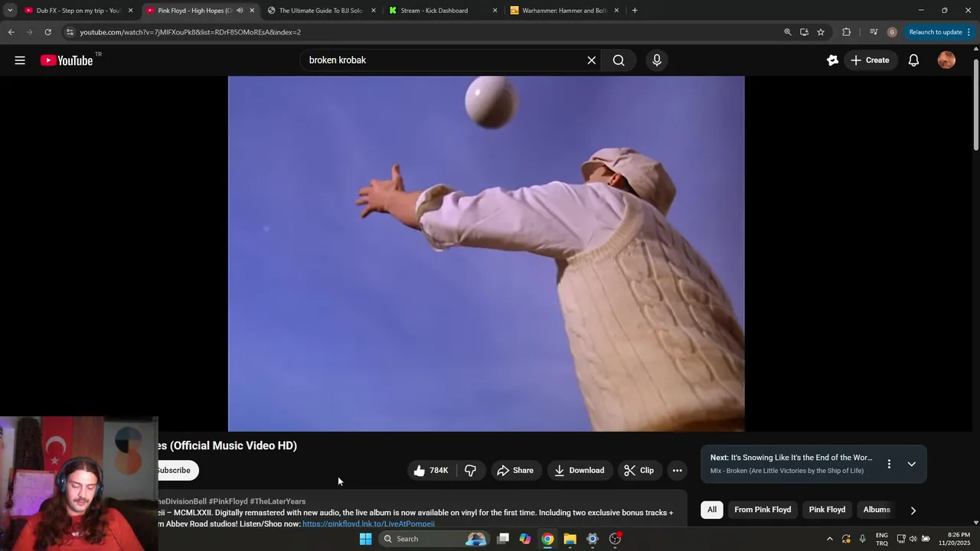This screenshot has height=551, width=980.
Task: Open Chrome's three-dot menu next to Relaunch
Action: tap(969, 32)
